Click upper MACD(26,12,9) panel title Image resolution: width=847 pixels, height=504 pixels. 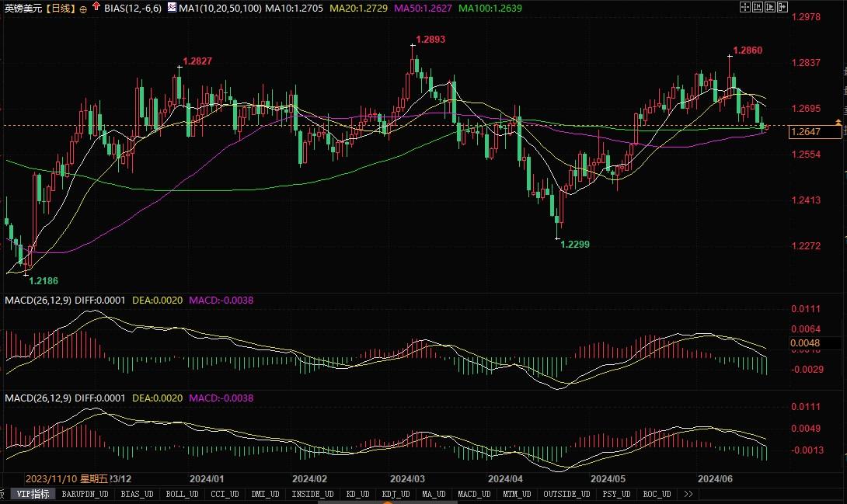pos(38,300)
